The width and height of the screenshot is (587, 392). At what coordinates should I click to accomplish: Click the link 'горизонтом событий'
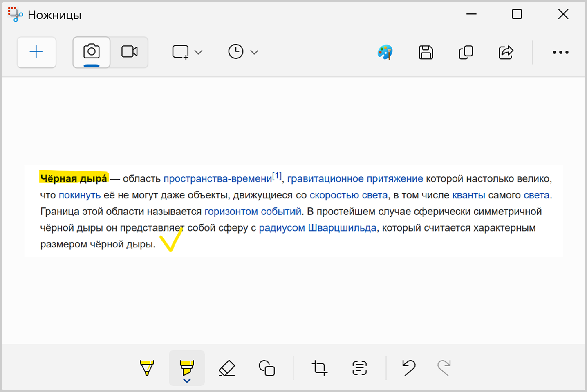click(x=253, y=212)
